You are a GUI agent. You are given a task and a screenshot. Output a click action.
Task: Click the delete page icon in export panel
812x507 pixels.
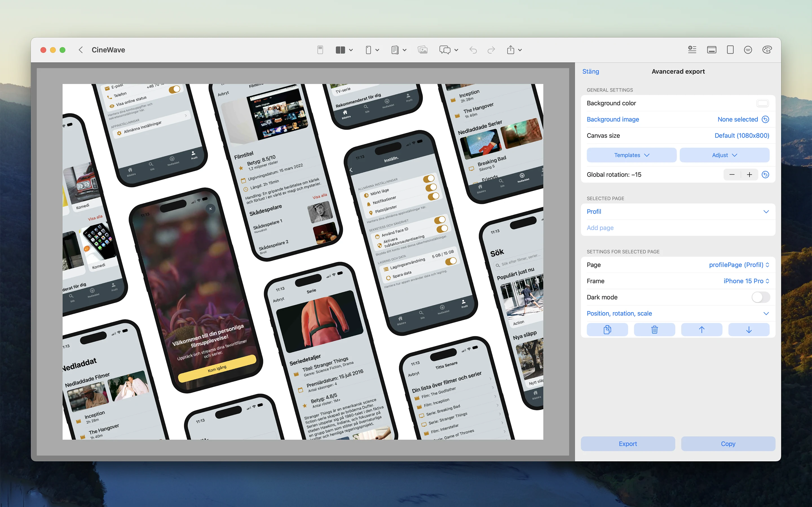654,330
